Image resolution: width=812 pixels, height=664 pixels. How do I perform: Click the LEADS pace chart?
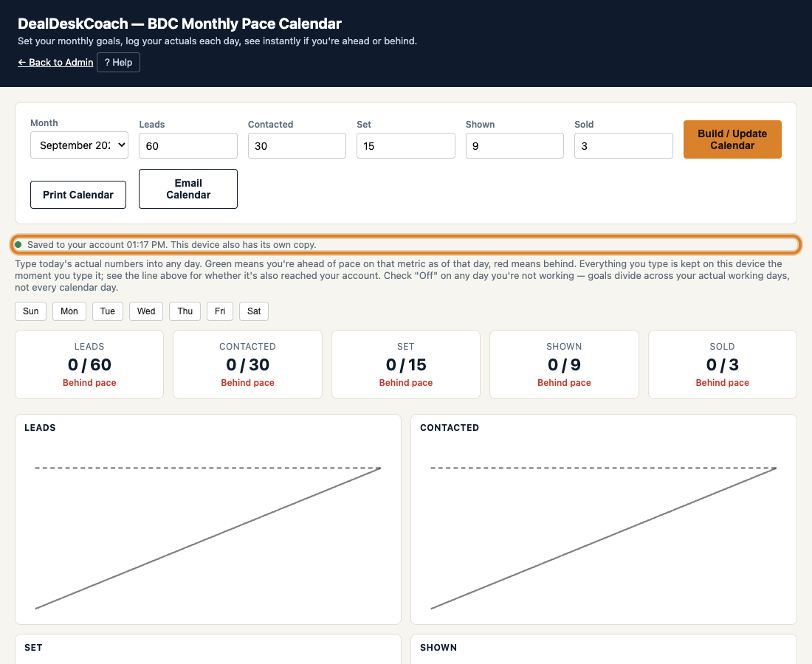tap(208, 519)
